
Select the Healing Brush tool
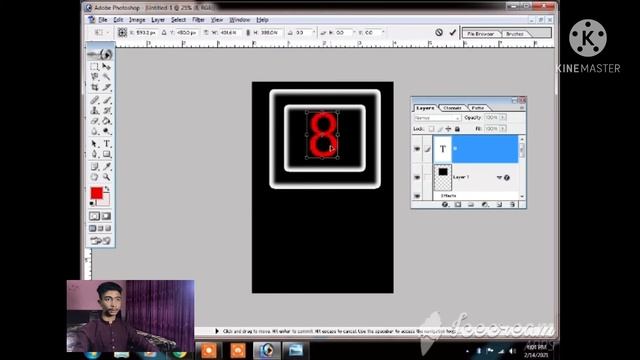pyautogui.click(x=94, y=100)
